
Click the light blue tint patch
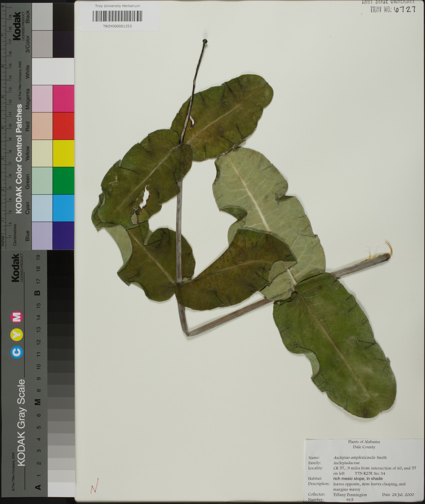(x=42, y=235)
